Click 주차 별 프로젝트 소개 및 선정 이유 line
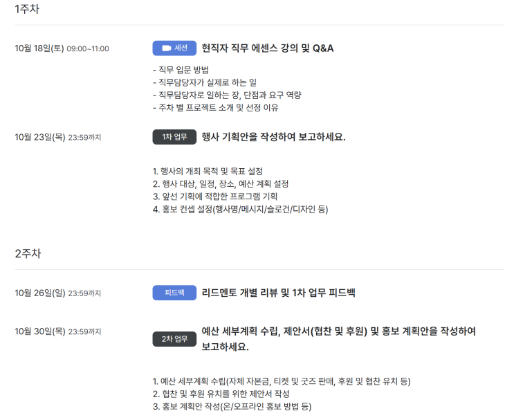This screenshot has height=420, width=514. point(215,107)
